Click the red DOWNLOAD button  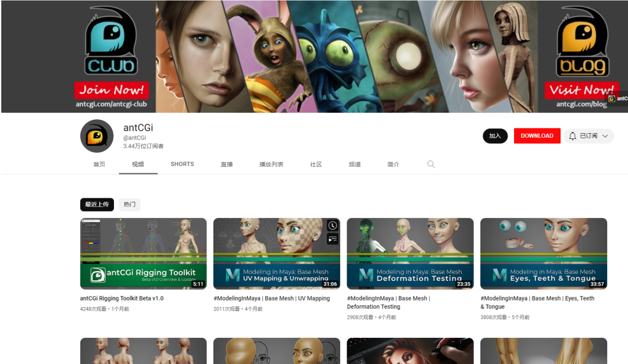click(537, 135)
